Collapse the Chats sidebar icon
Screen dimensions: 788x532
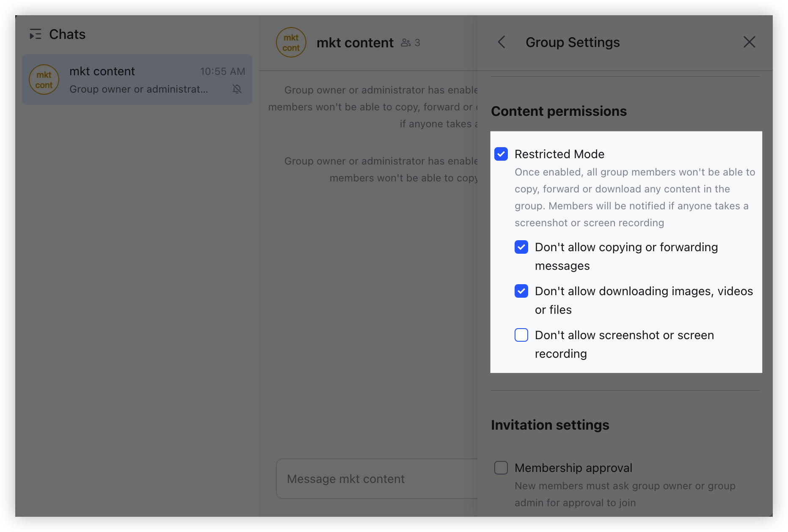(35, 34)
